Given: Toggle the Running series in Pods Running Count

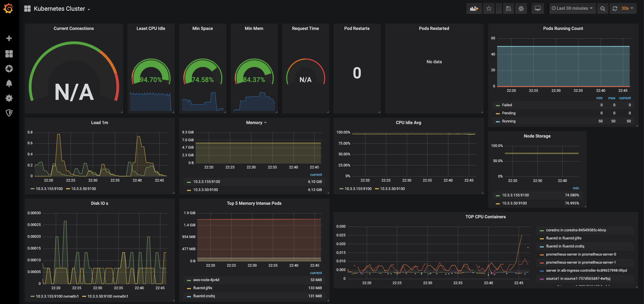Looking at the screenshot, I should tap(509, 121).
